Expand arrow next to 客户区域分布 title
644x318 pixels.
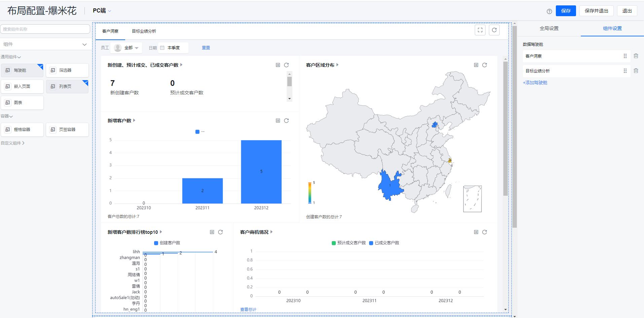pos(337,65)
